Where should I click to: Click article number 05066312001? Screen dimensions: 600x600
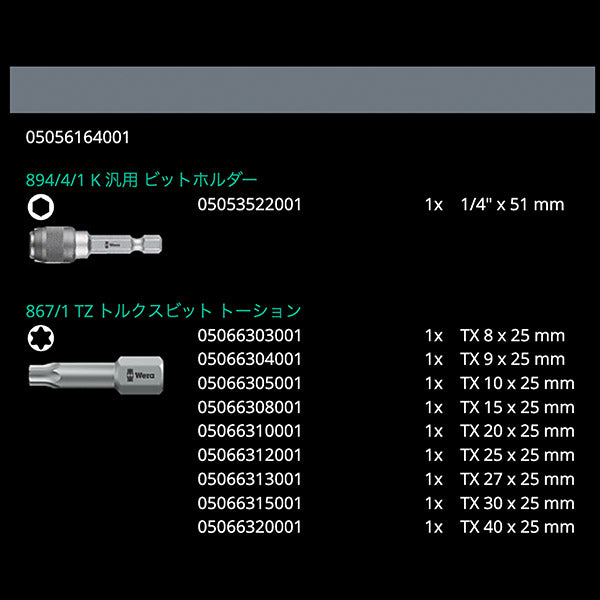pos(249,455)
